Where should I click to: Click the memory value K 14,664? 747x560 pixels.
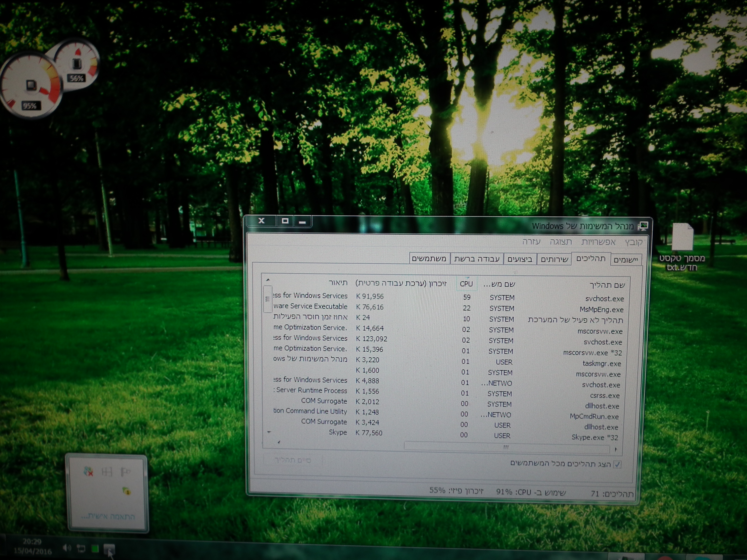370,328
